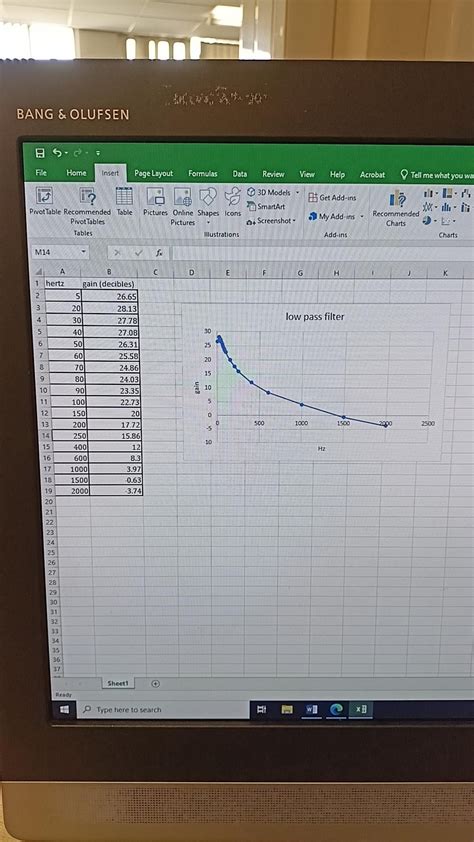Click the Save icon in Quick Access Toolbar

pyautogui.click(x=40, y=154)
